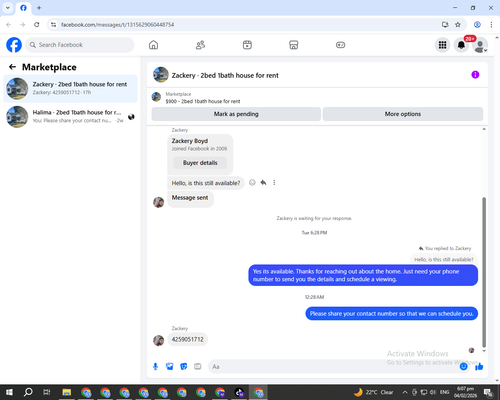The height and width of the screenshot is (400, 500).
Task: Open Chrome profile icon in toolbar
Action: coord(477,25)
